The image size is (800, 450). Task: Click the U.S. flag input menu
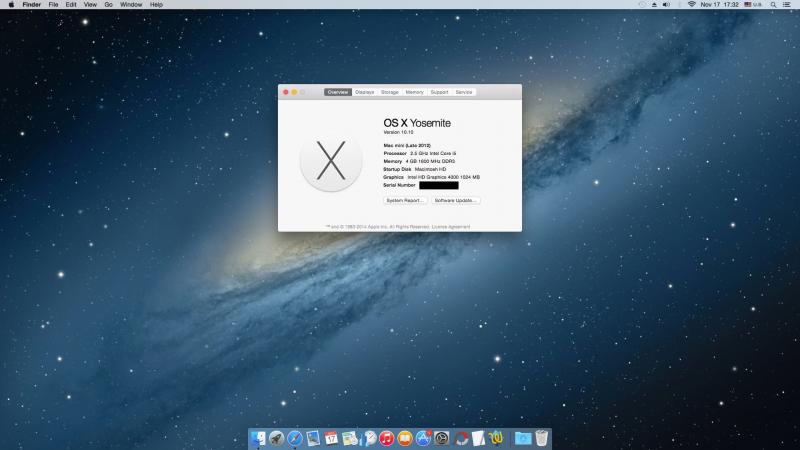click(753, 5)
